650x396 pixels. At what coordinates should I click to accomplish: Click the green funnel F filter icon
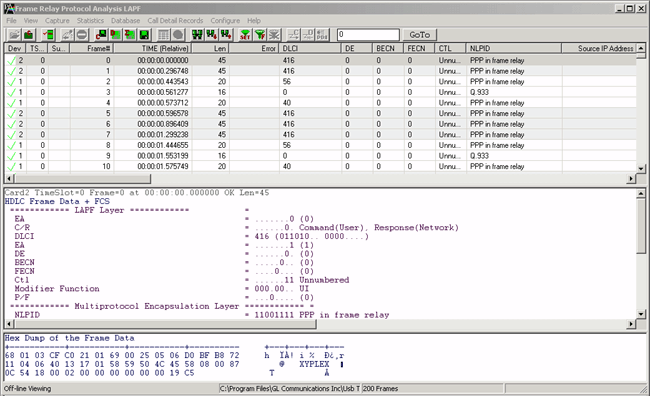[x=260, y=34]
